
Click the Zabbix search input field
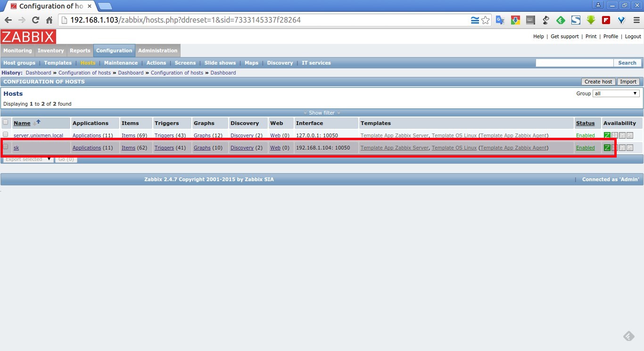[x=575, y=63]
